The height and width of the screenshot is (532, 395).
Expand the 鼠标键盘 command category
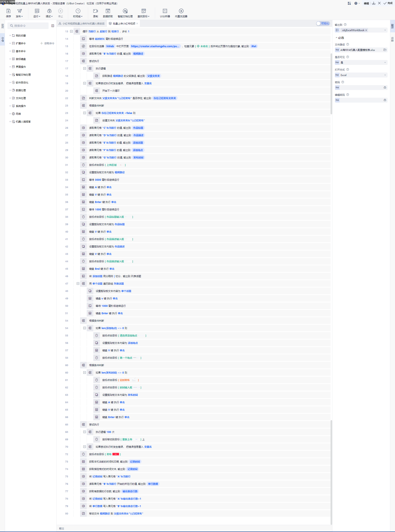click(x=10, y=59)
